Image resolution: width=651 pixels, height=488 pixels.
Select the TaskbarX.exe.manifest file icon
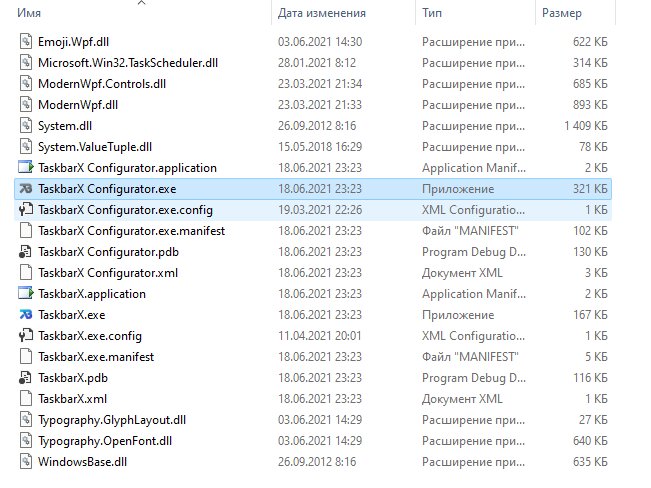point(26,357)
